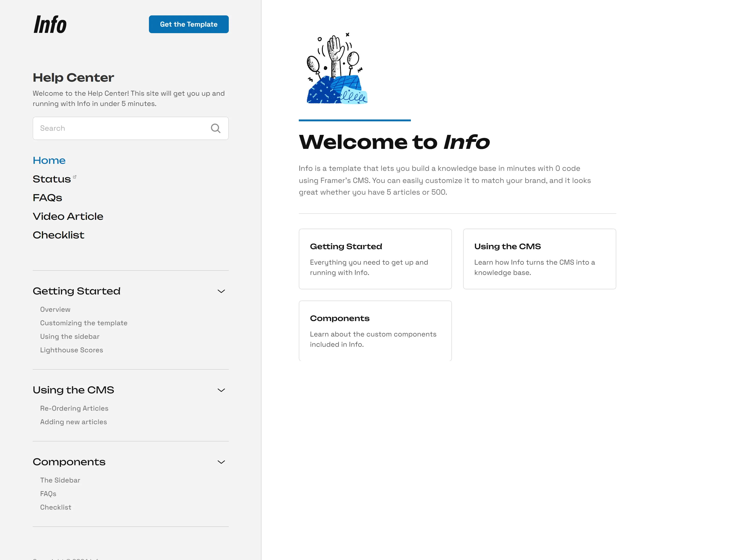747x560 pixels.
Task: Focus the Search input field
Action: click(x=131, y=128)
